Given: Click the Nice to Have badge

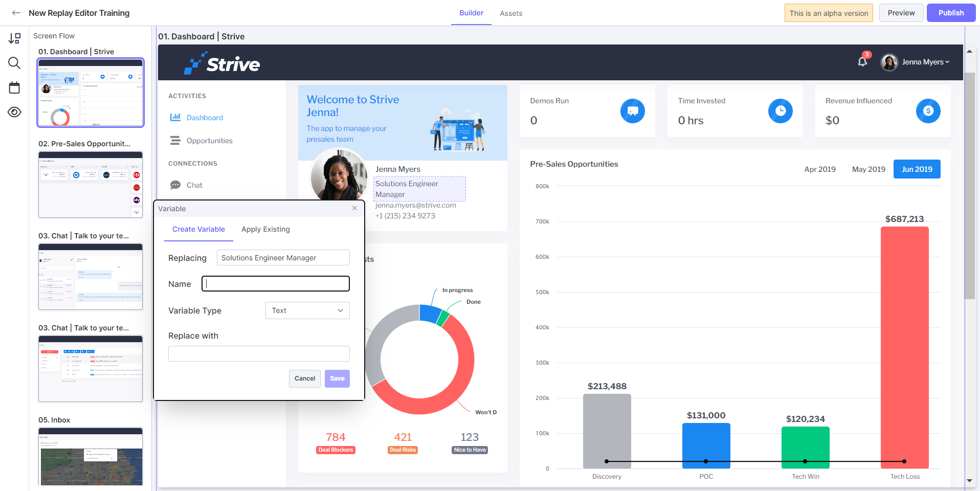Looking at the screenshot, I should [x=470, y=450].
